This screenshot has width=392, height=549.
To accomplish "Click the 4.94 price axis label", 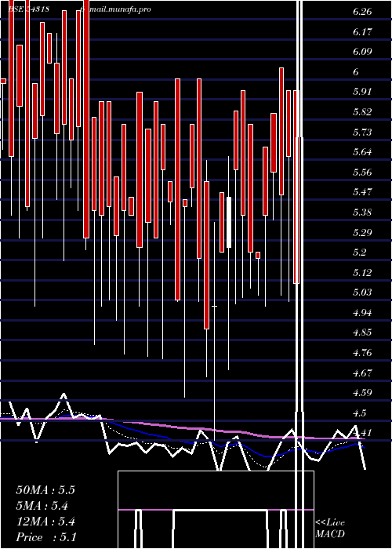I will coord(362,312).
